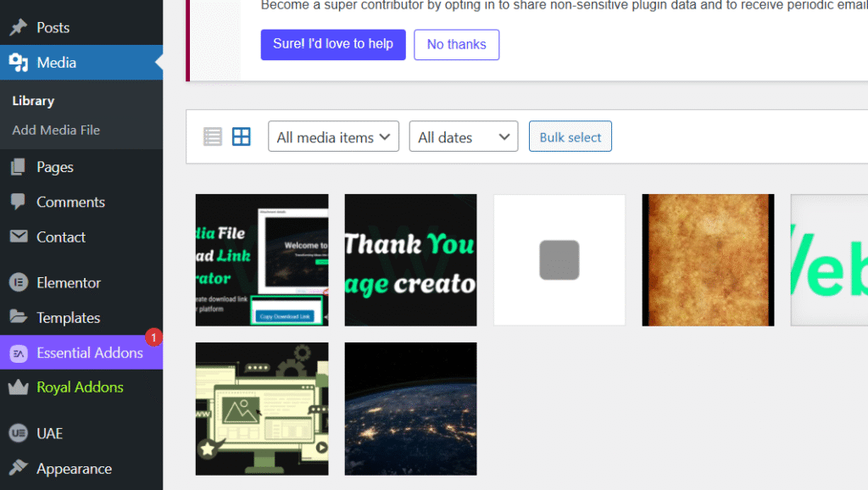
Task: Click the Bulk select button
Action: click(570, 136)
